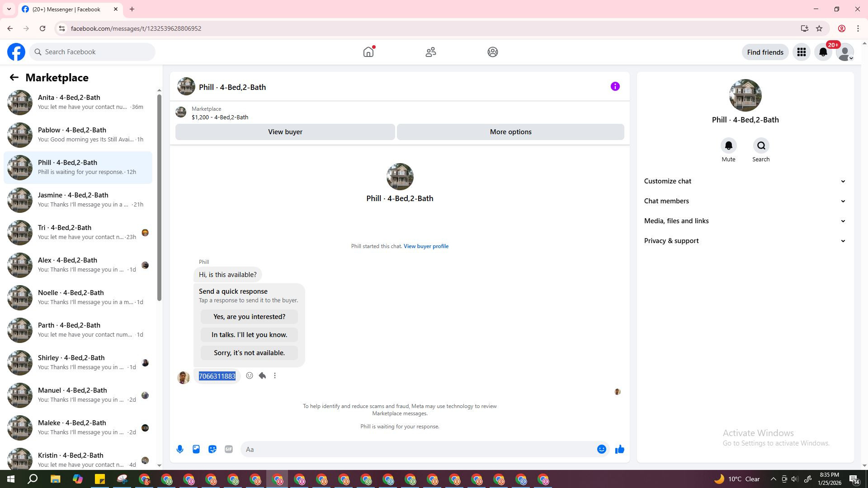868x488 pixels.
Task: Open the Anita 4-Bed,2-Bath conversation
Action: coord(78,102)
